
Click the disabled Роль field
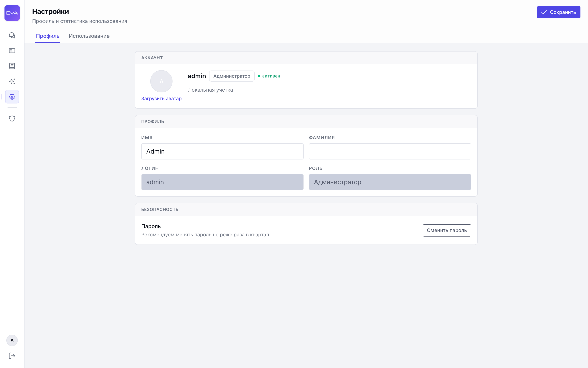(x=390, y=182)
